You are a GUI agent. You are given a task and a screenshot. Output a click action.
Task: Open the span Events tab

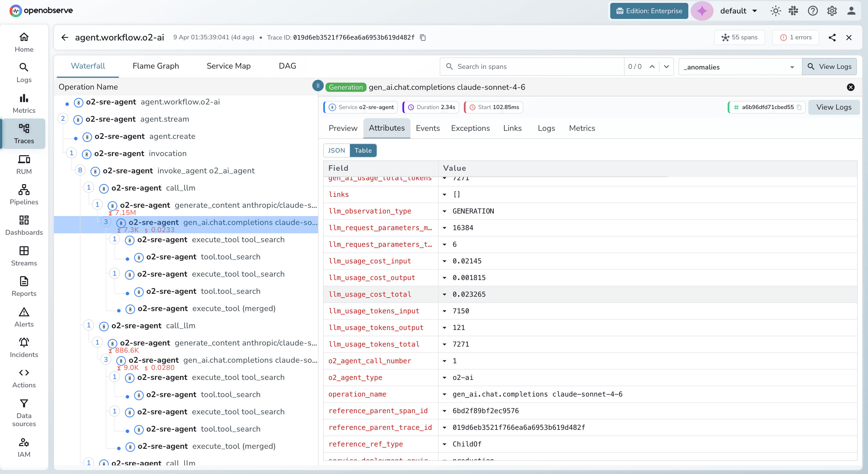point(428,128)
